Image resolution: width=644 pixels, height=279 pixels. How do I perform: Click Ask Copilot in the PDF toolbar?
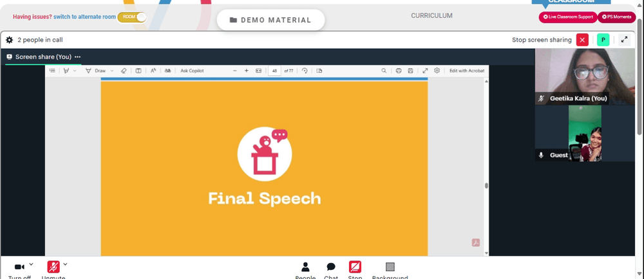192,71
